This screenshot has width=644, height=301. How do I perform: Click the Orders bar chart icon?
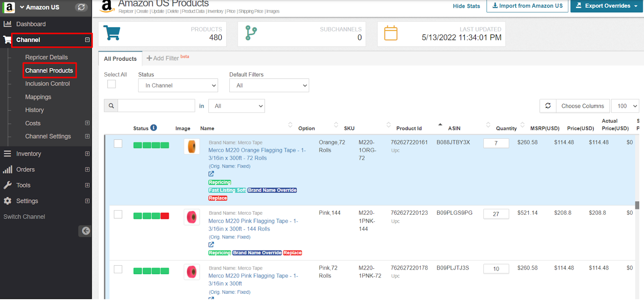7,170
